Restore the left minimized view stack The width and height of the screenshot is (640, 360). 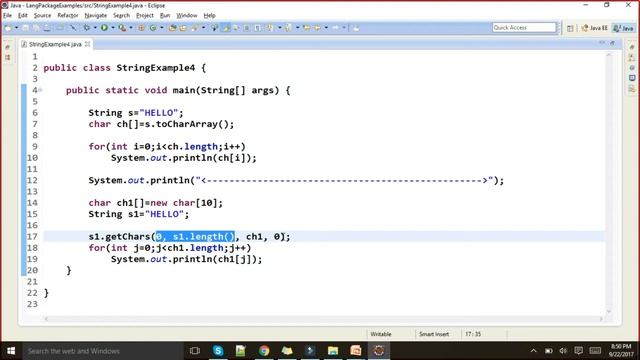[7, 47]
